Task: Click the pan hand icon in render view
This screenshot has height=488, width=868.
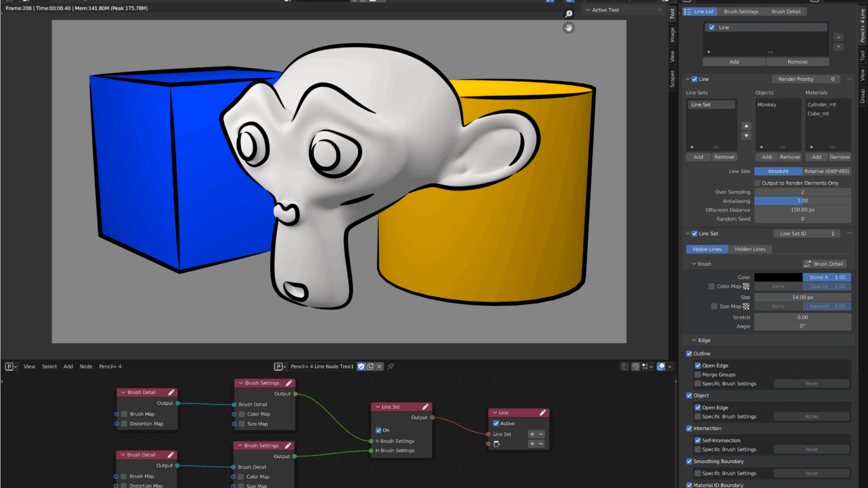Action: pyautogui.click(x=569, y=28)
